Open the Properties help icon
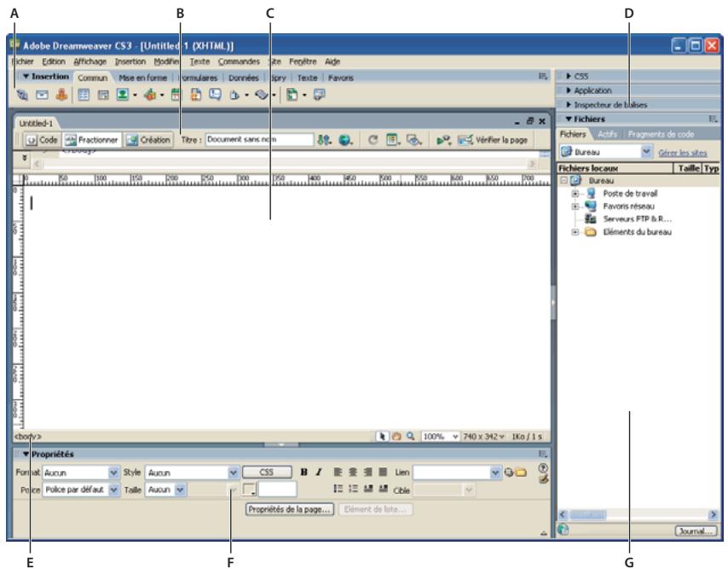 (x=543, y=467)
